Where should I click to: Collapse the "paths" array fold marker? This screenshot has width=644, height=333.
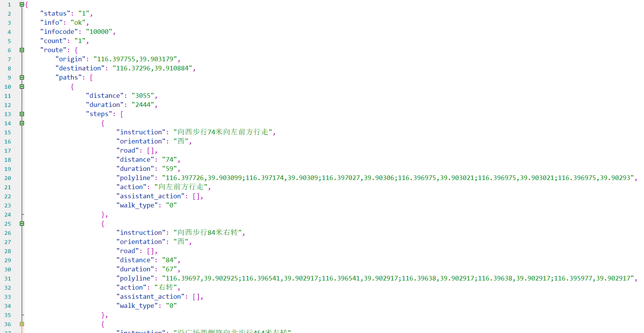click(22, 78)
